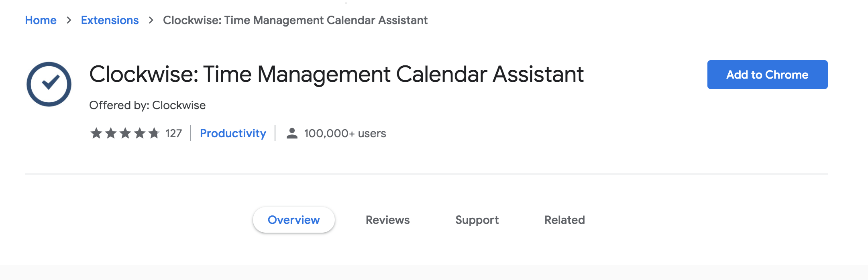Screen dimensions: 868x280
Task: Click the Clockwise breadcrumb page title text
Action: 295,20
